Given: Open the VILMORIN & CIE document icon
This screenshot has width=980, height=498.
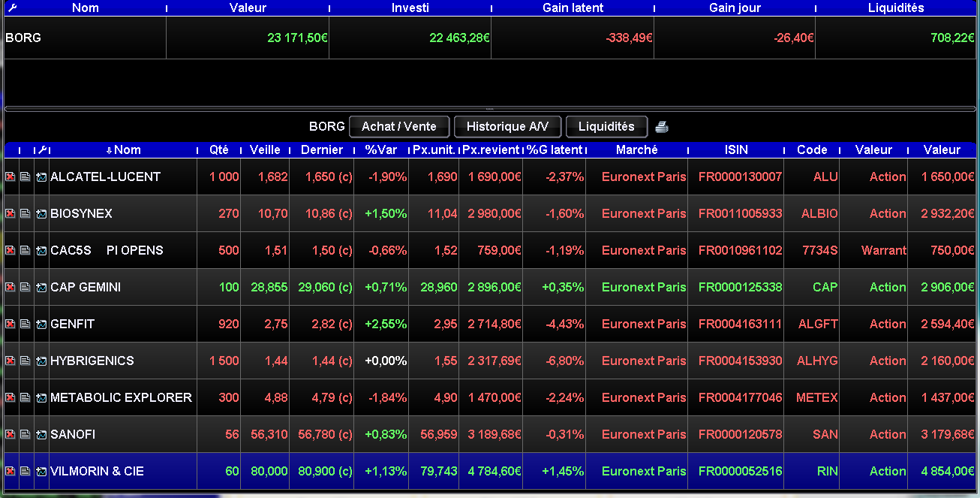Looking at the screenshot, I should coord(26,471).
